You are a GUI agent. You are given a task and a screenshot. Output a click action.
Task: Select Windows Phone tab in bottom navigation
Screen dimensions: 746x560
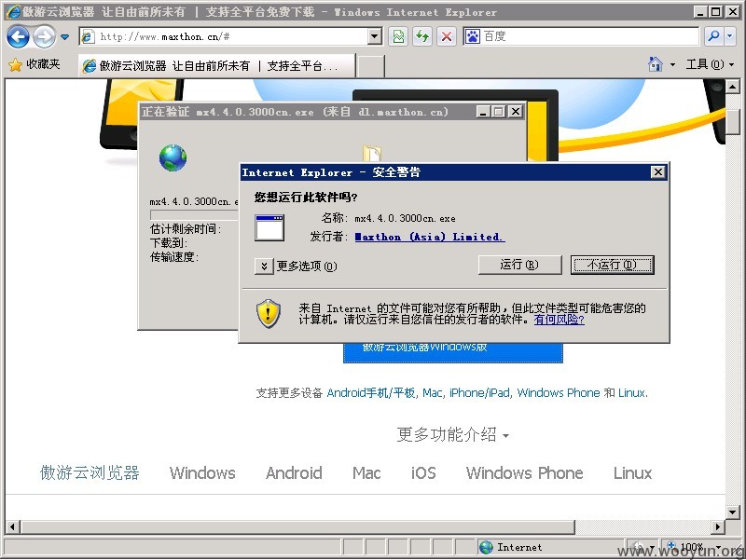(x=524, y=473)
